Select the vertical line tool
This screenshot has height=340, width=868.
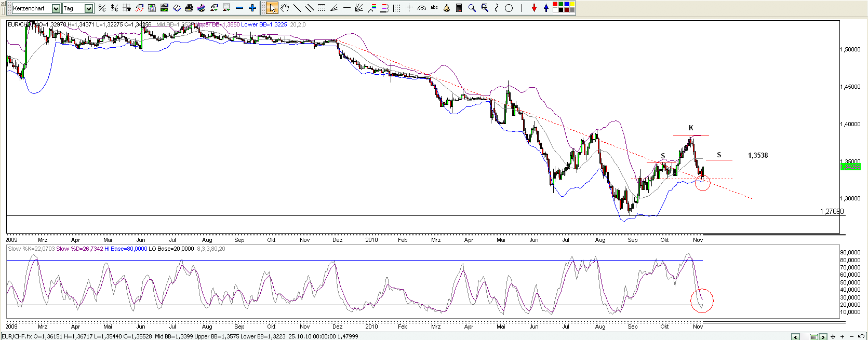click(522, 8)
